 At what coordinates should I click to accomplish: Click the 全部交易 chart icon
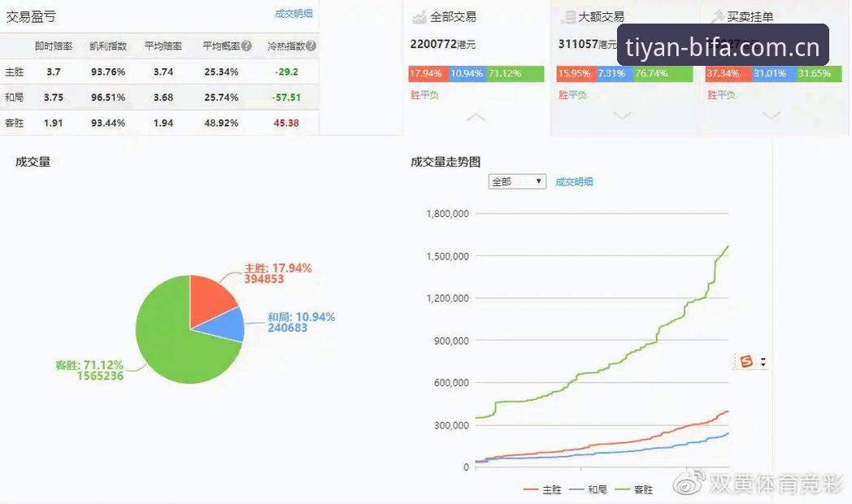(x=419, y=17)
